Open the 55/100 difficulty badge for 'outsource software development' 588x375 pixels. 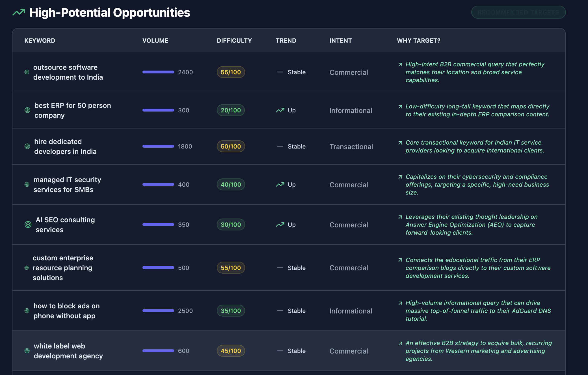click(x=231, y=72)
